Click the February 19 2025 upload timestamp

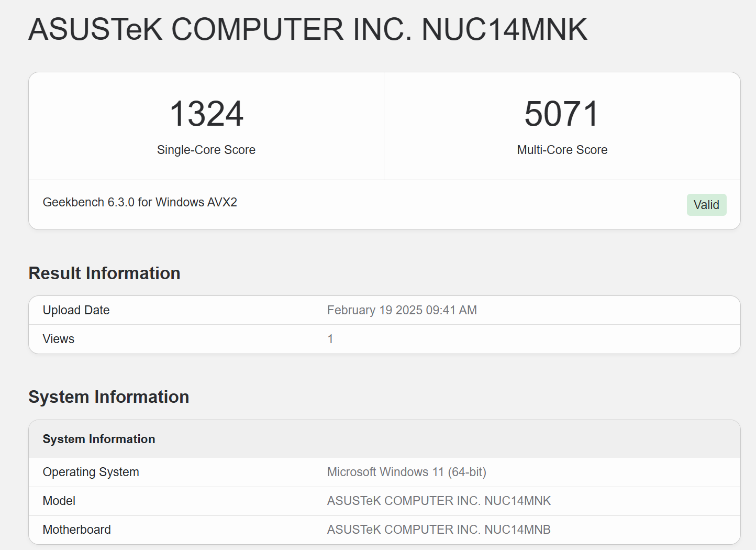click(x=402, y=310)
